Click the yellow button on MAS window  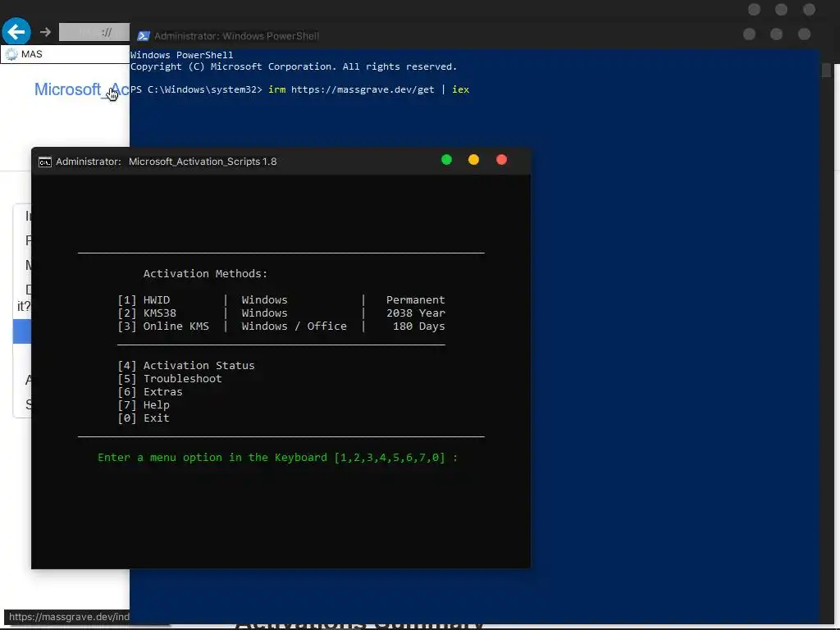pyautogui.click(x=473, y=160)
